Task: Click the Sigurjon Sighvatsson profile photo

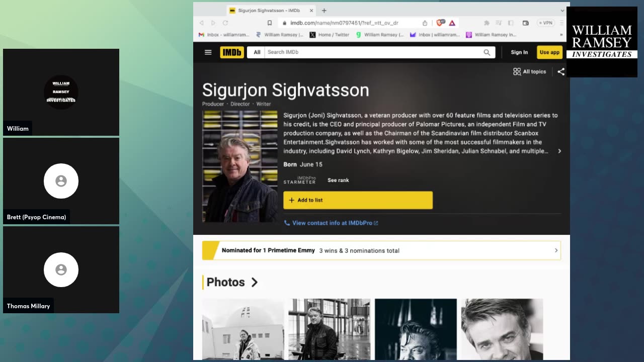Action: coord(239,166)
